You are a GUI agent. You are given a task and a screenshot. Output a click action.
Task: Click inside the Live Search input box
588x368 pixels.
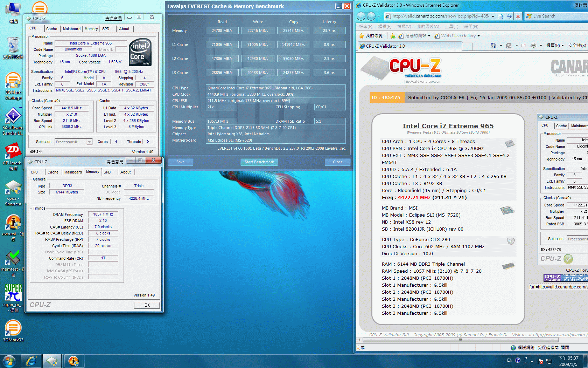pyautogui.click(x=558, y=16)
